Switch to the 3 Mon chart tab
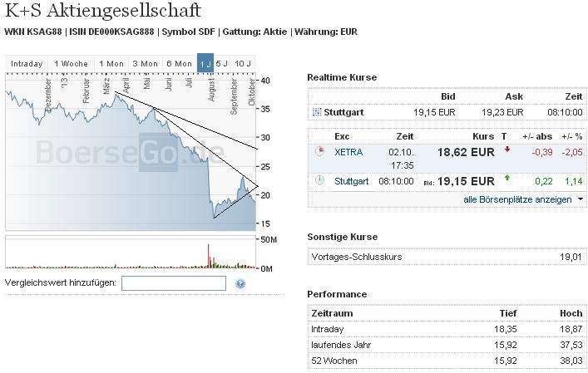 145,63
